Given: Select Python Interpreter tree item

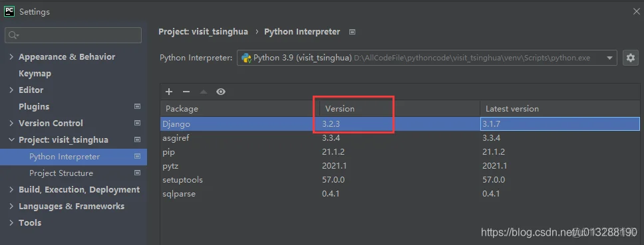Looking at the screenshot, I should (x=74, y=157).
